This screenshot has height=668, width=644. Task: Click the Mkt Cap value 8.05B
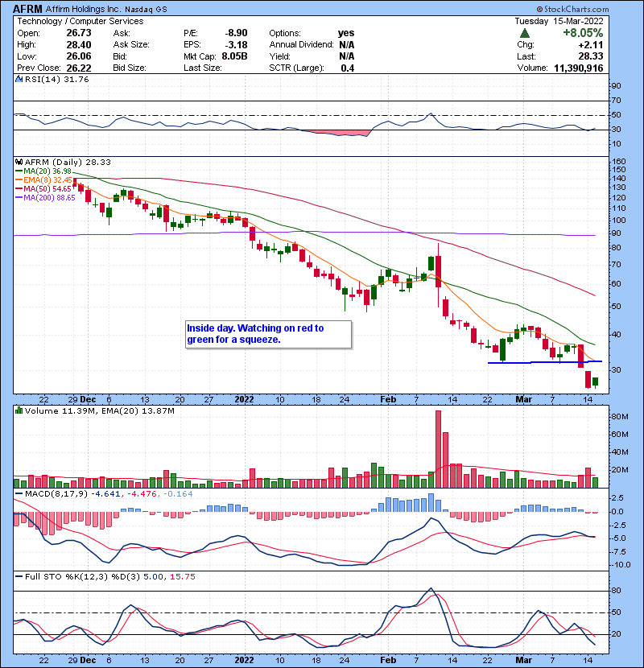(234, 56)
